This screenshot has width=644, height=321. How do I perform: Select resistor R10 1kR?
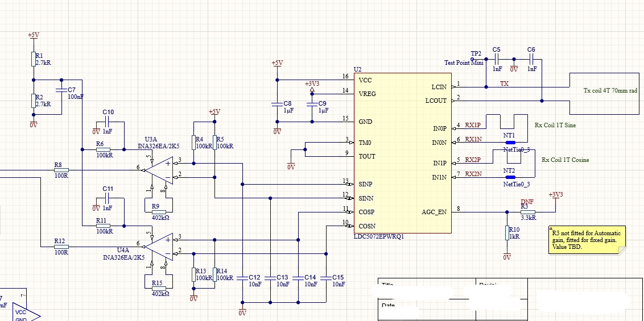(507, 233)
